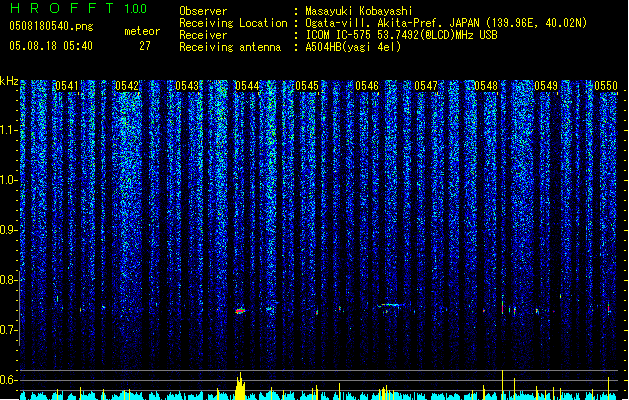Click the 0541 time marker
Viewport: 629px width, 400px height.
[x=67, y=86]
